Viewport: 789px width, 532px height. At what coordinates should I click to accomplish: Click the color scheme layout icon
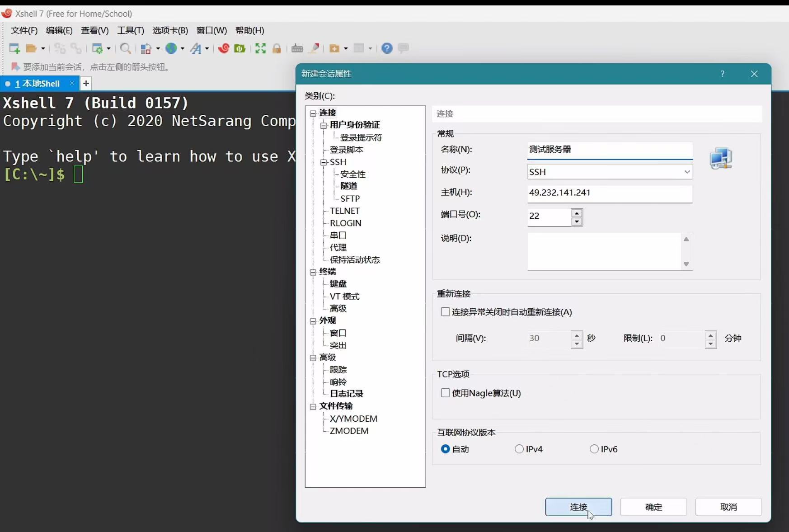(x=146, y=48)
